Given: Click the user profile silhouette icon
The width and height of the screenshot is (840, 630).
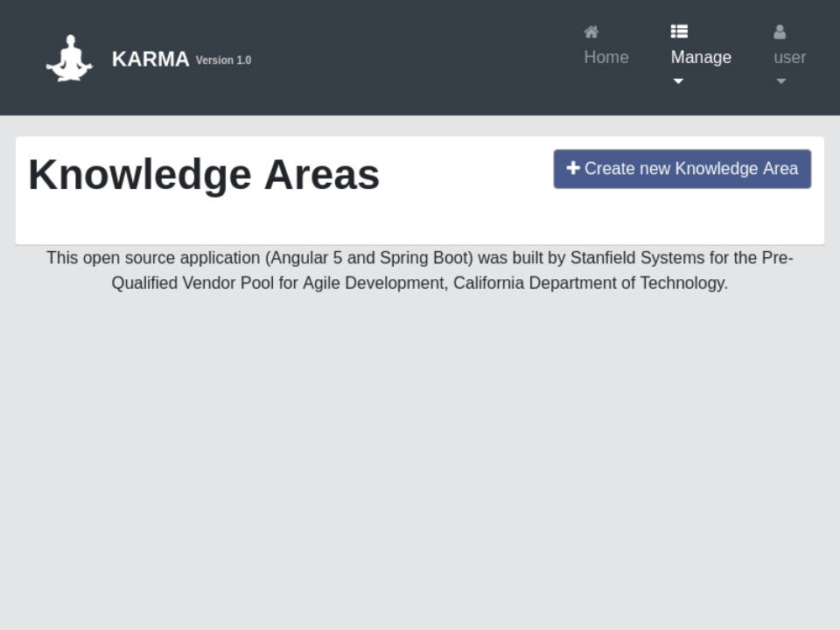Looking at the screenshot, I should point(780,32).
